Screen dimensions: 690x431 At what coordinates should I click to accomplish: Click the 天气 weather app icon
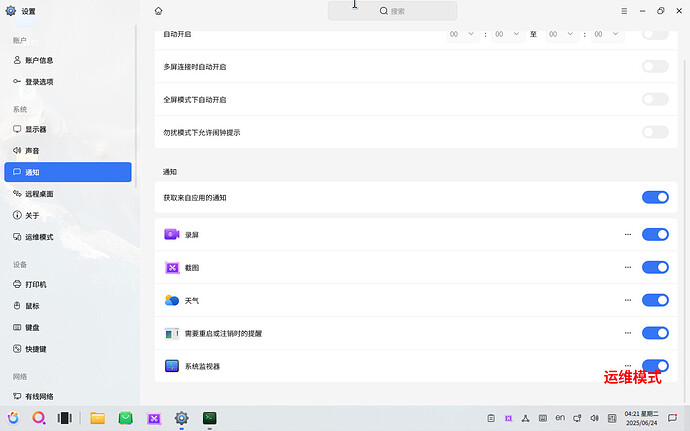[172, 300]
